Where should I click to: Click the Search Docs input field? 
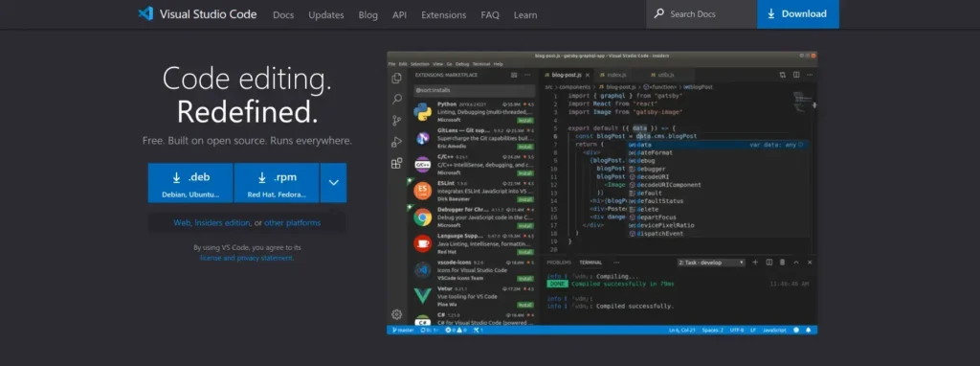pos(702,13)
